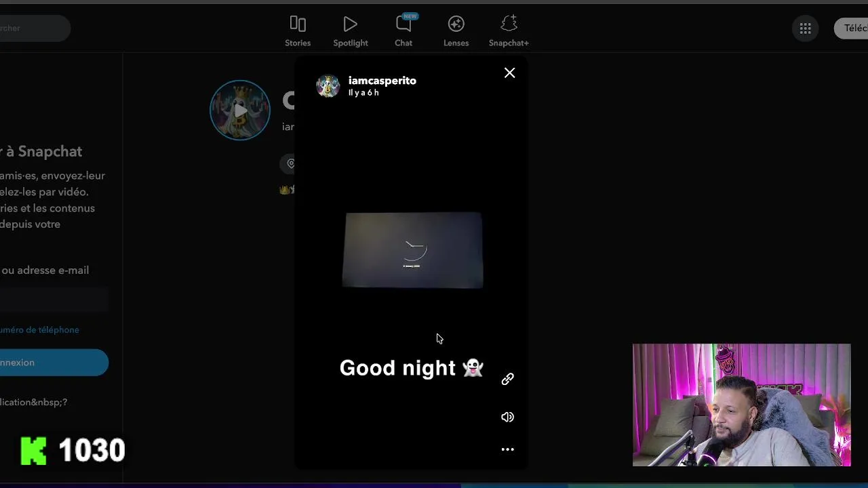Open the Lenses tab
This screenshot has height=488, width=868.
coord(456,31)
